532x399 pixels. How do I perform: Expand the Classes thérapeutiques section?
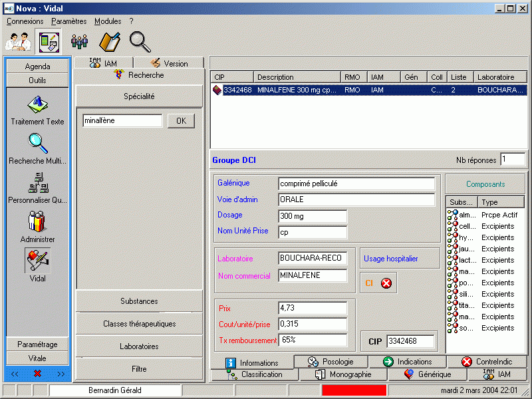tap(139, 324)
